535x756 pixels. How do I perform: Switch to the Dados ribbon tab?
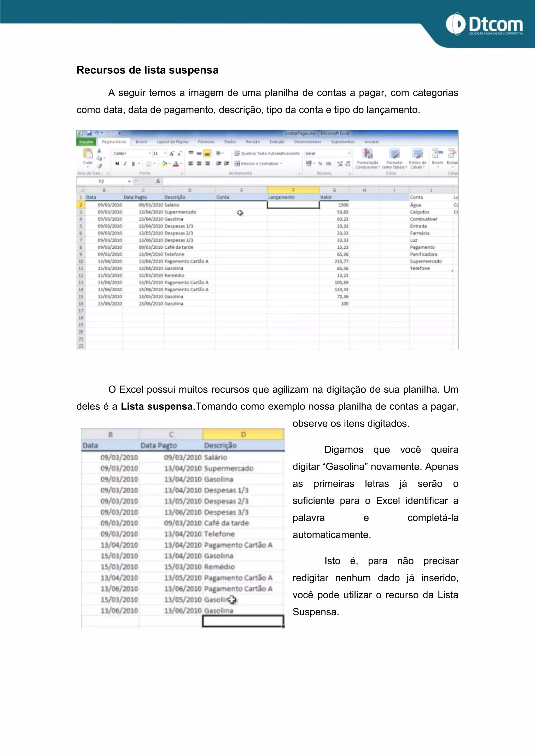(x=230, y=142)
